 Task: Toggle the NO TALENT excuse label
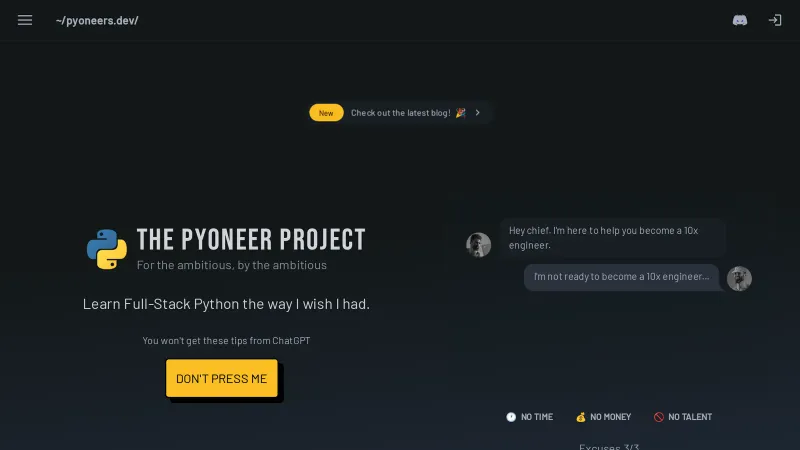690,417
